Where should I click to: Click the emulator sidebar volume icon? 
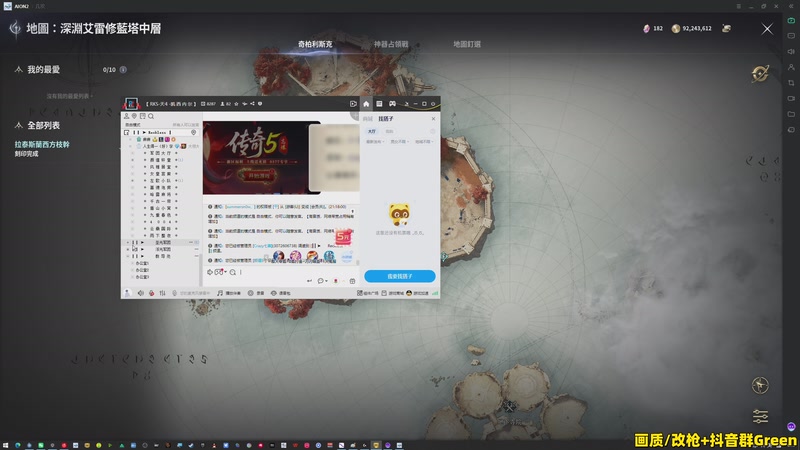[x=791, y=52]
